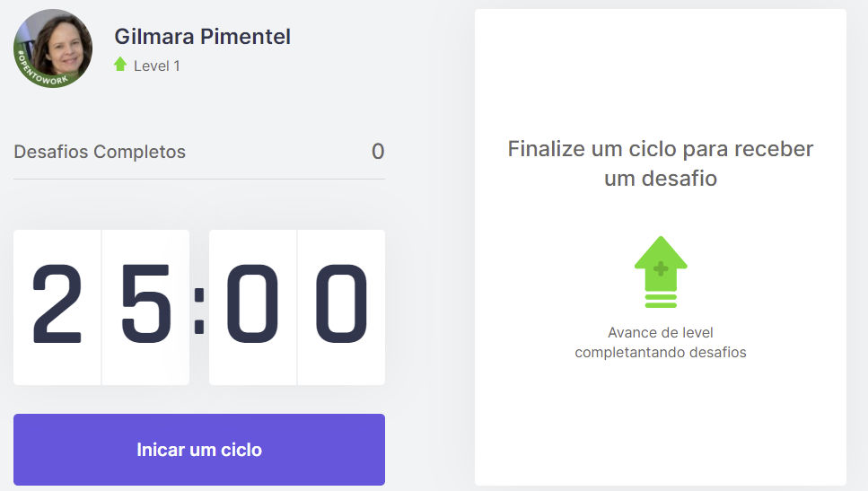Viewport: 868px width, 491px height.
Task: Click the first seconds digit of timer
Action: coord(252,304)
